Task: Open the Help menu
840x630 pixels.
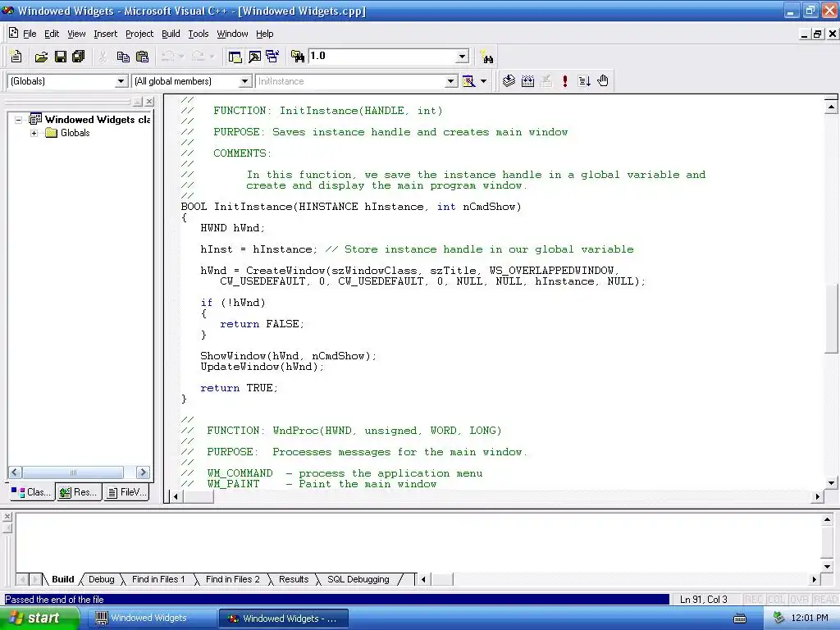Action: point(265,34)
